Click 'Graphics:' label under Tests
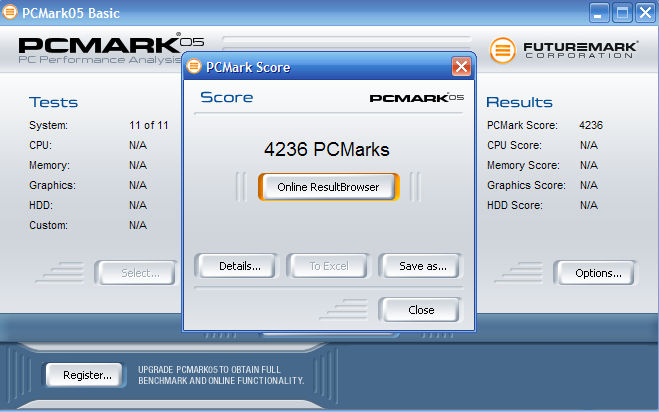 tap(52, 185)
